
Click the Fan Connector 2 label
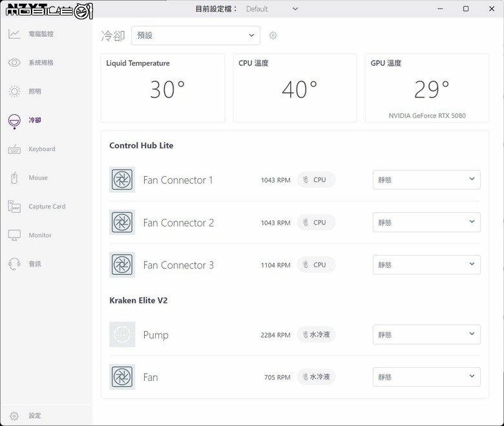click(178, 223)
